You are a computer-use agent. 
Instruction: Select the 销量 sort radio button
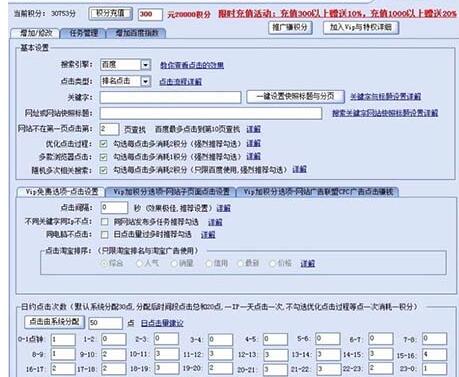(x=174, y=263)
